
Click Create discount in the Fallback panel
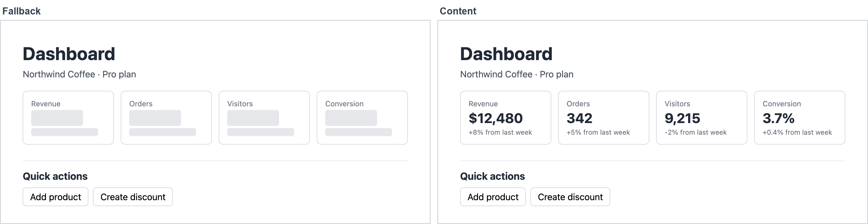(133, 197)
